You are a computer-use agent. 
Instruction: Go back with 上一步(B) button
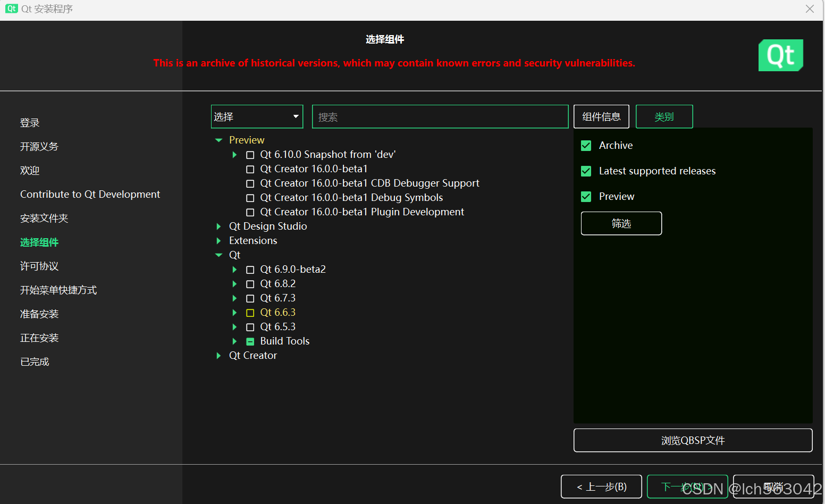coord(601,486)
